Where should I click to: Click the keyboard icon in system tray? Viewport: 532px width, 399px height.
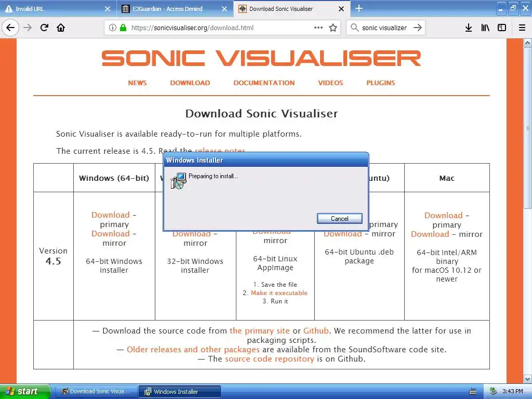(x=472, y=392)
